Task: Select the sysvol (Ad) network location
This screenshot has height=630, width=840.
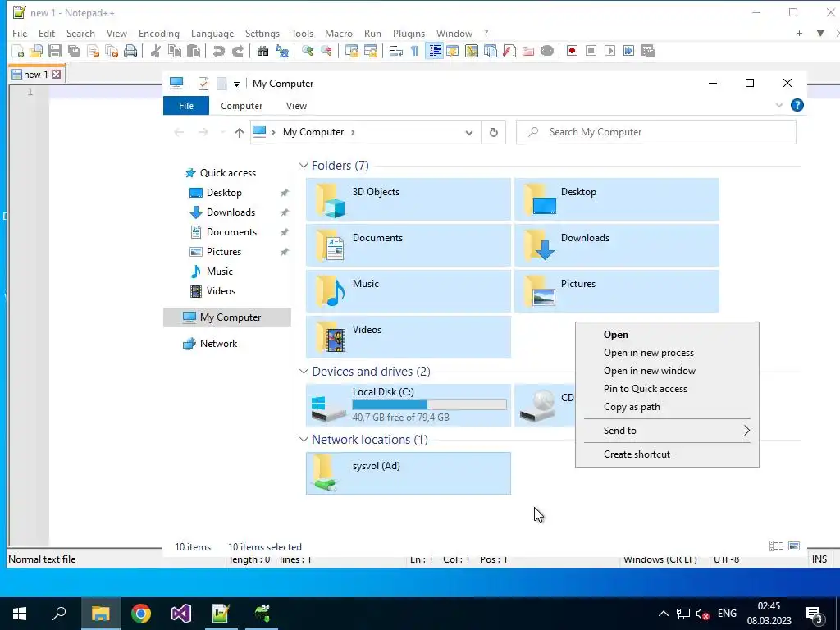Action: point(409,473)
